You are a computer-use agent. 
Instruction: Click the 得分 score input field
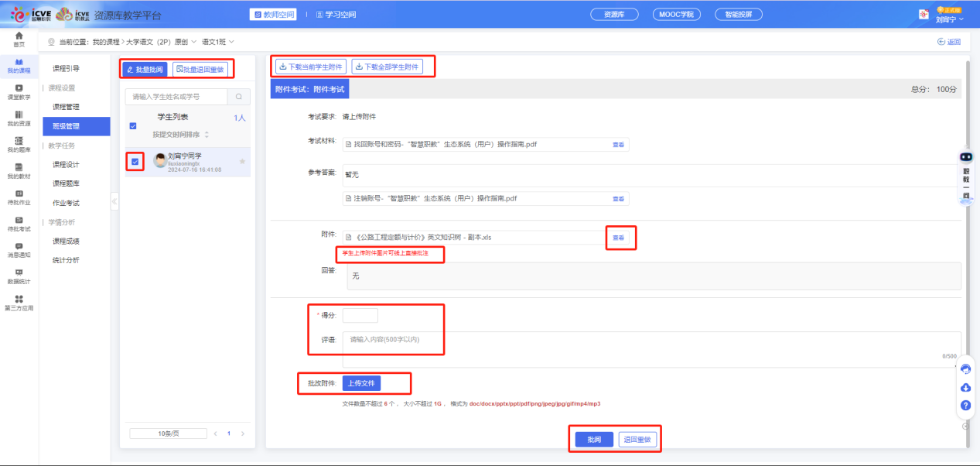tap(360, 315)
